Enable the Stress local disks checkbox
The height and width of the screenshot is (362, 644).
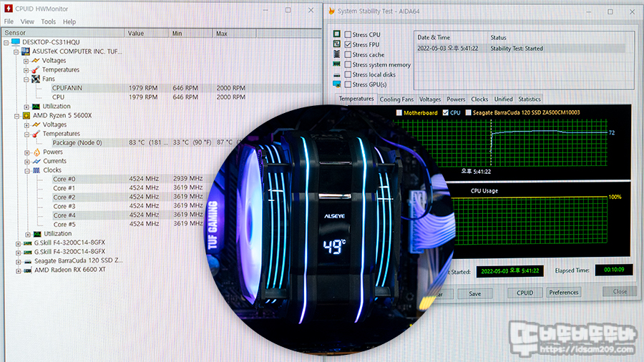(348, 74)
